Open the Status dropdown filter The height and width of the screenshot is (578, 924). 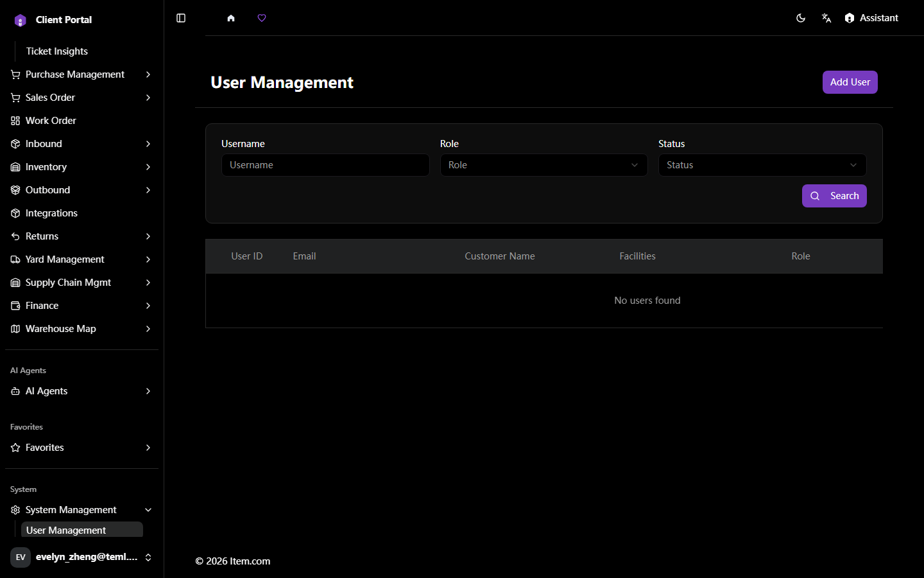pyautogui.click(x=762, y=165)
